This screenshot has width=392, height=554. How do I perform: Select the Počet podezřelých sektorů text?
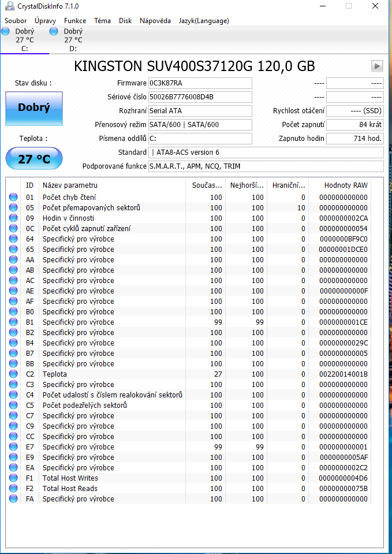click(85, 406)
